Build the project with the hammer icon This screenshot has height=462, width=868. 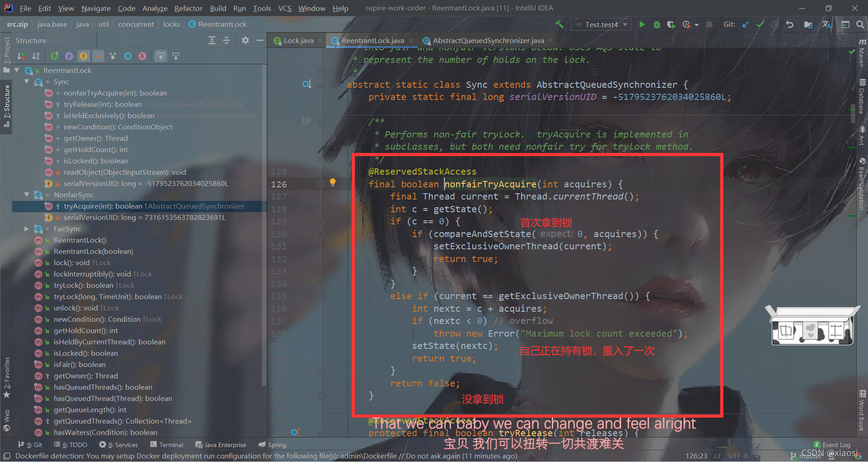coord(559,24)
